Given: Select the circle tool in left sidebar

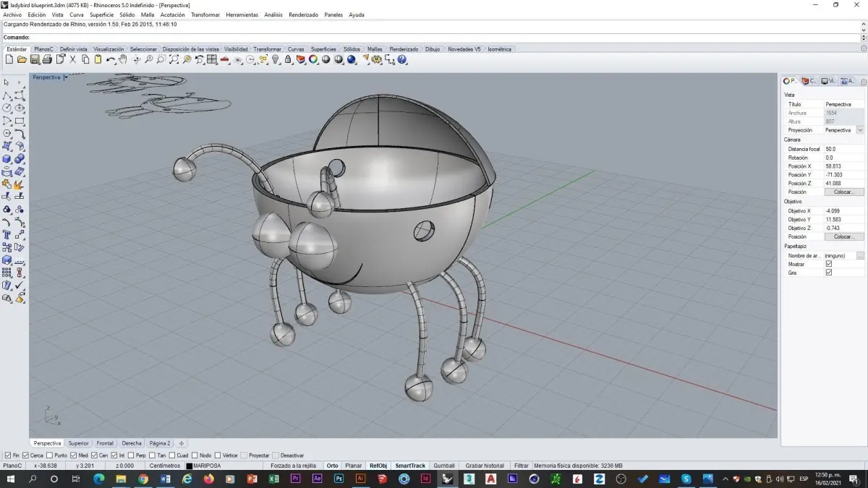Looking at the screenshot, I should coord(7,108).
